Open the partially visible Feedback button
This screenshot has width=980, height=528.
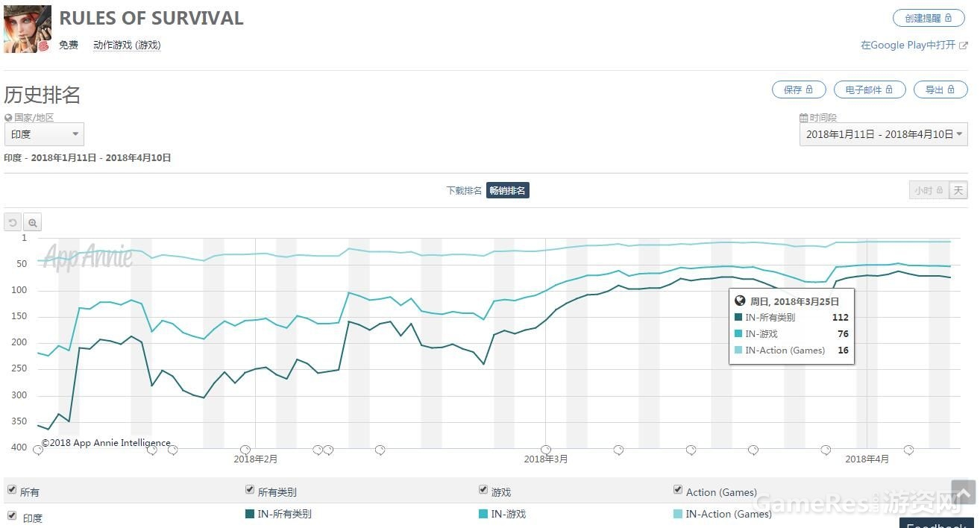click(938, 523)
